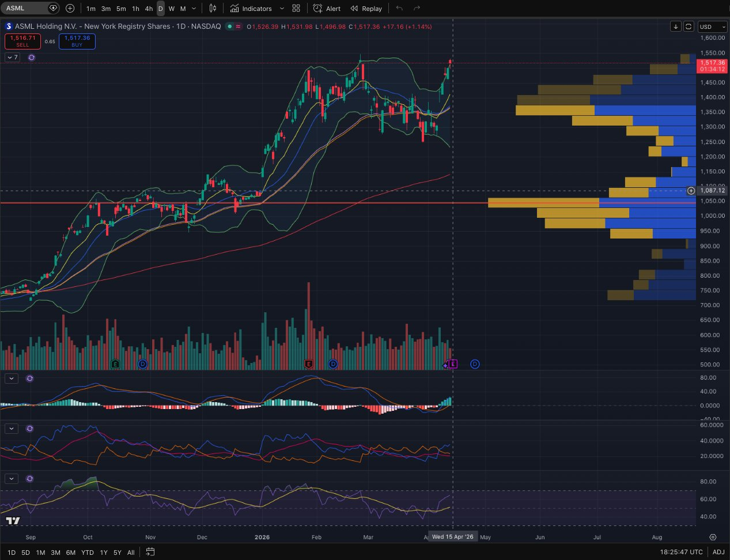730x560 pixels.
Task: Click the current price label 1,517.36
Action: [713, 63]
